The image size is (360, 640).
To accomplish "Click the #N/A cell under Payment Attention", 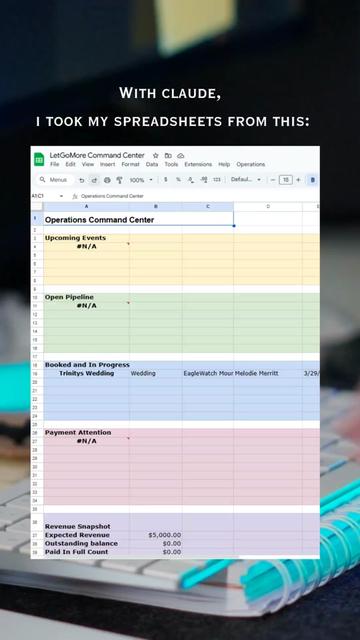I will coord(87,441).
